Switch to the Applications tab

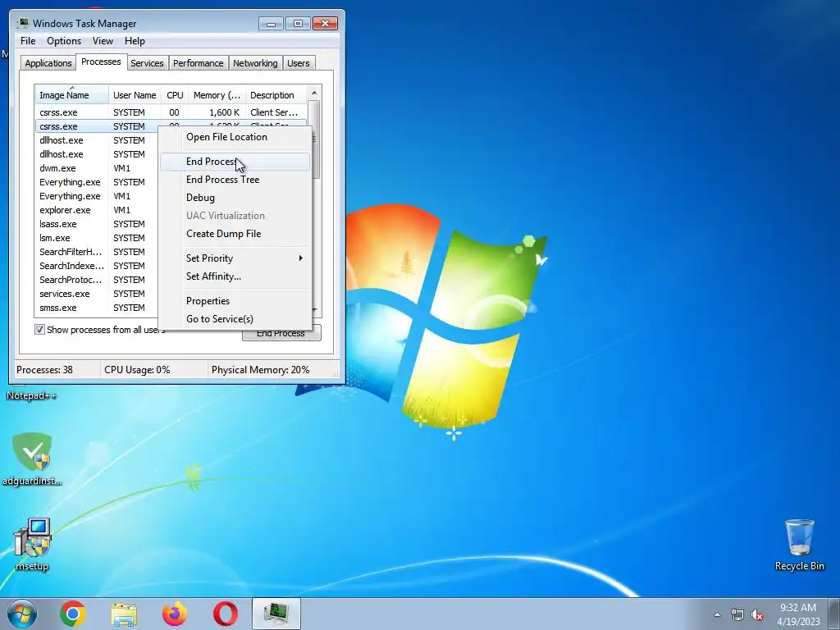tap(48, 63)
